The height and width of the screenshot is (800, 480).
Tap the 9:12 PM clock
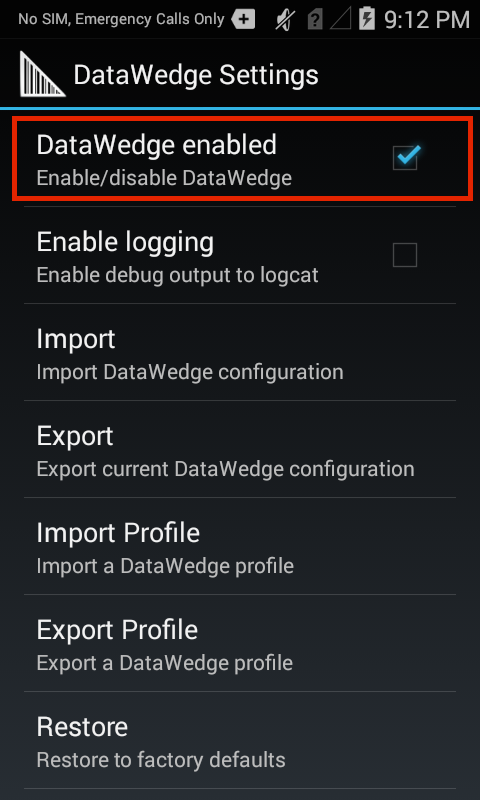(x=426, y=20)
